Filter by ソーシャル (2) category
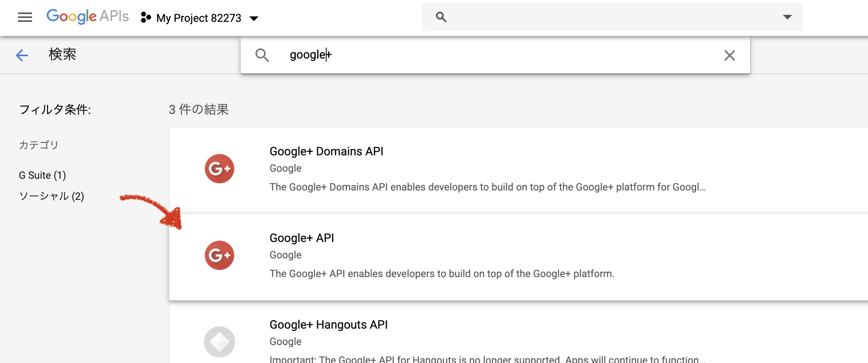868x363 pixels. [x=52, y=196]
